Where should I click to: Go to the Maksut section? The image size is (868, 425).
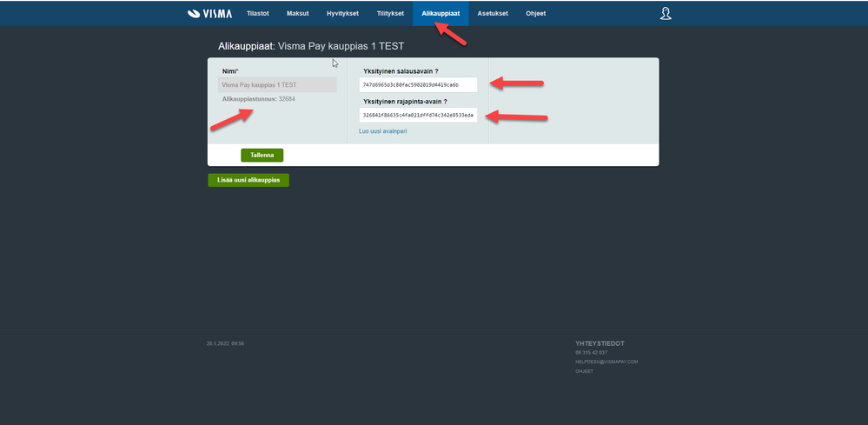298,13
